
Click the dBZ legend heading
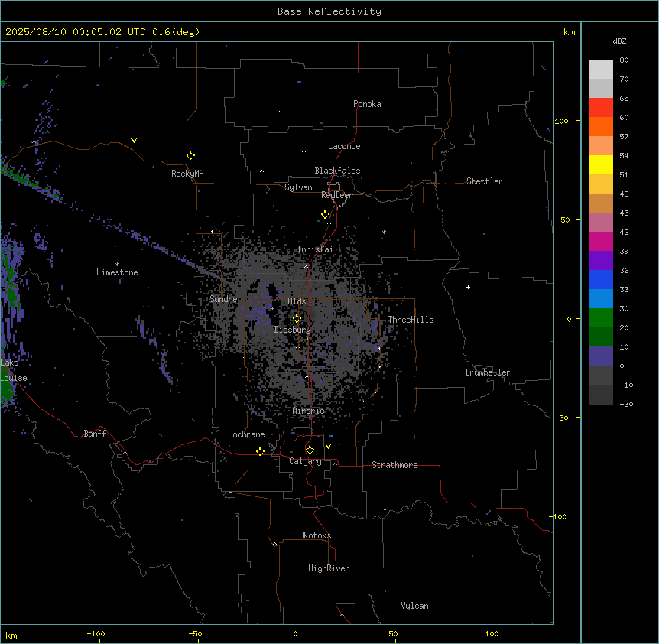pyautogui.click(x=619, y=41)
